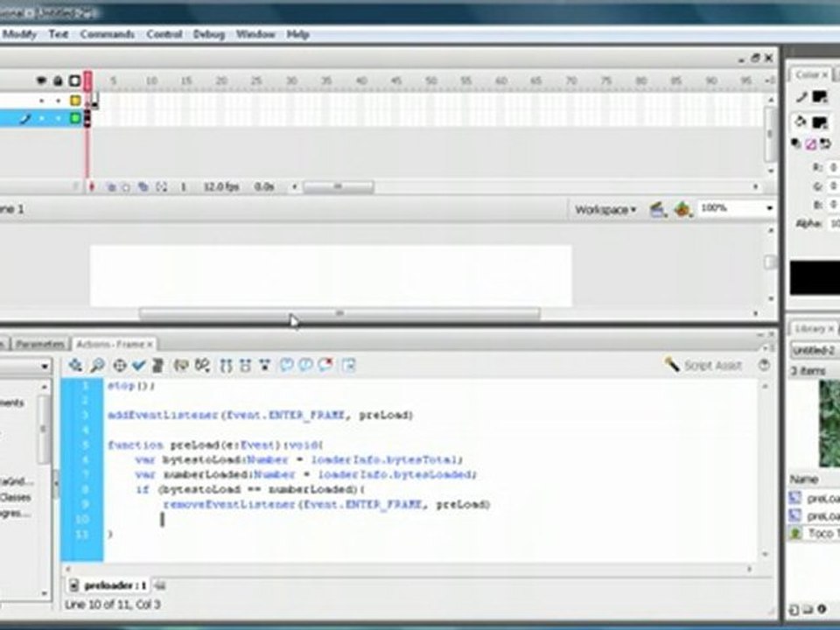The width and height of the screenshot is (840, 630).
Task: Click the stage horizontal scrollbar
Action: click(x=339, y=313)
